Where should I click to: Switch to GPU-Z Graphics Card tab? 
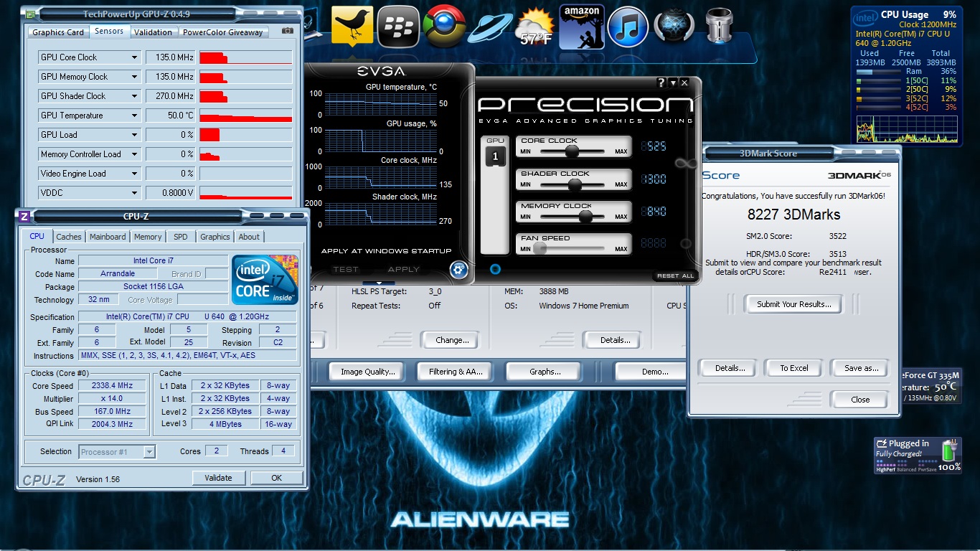click(x=58, y=32)
